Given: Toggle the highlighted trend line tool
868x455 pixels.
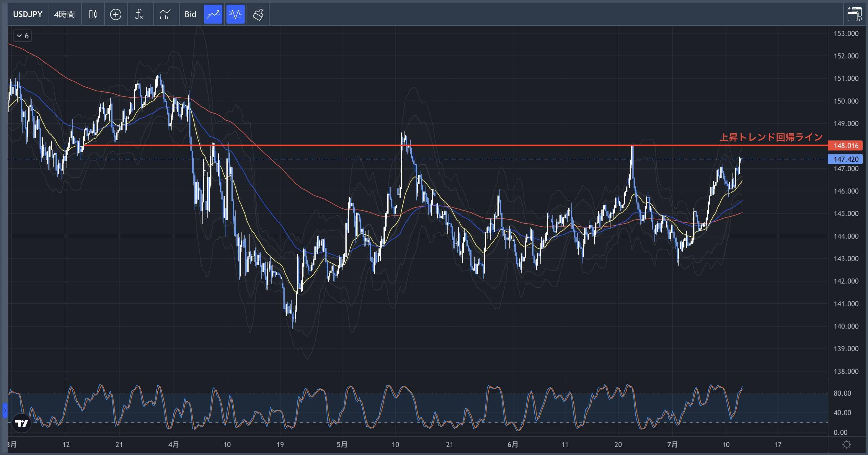Looking at the screenshot, I should tap(213, 14).
